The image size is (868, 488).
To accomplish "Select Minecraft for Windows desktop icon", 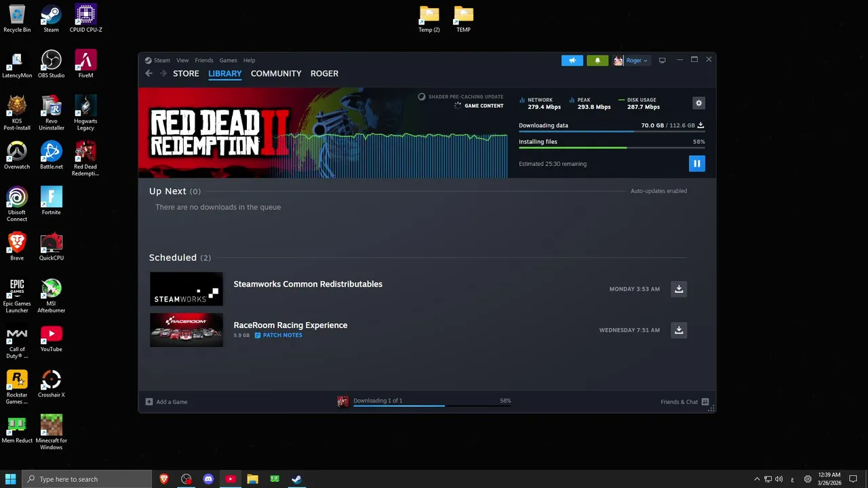I will click(x=51, y=432).
